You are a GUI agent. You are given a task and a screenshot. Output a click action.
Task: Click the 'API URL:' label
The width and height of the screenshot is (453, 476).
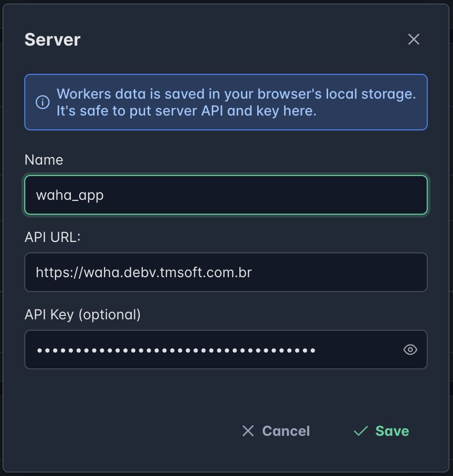(x=53, y=237)
